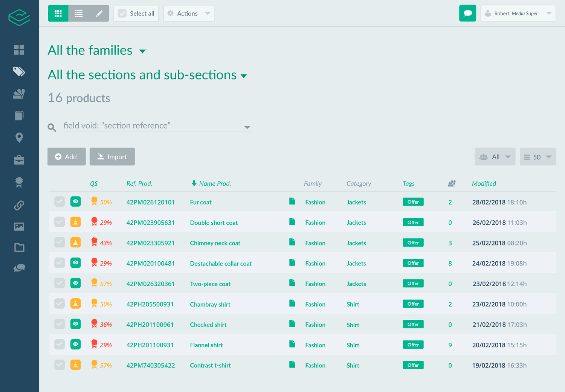The height and width of the screenshot is (392, 565).
Task: Click the tags icon in sidebar
Action: click(x=19, y=72)
